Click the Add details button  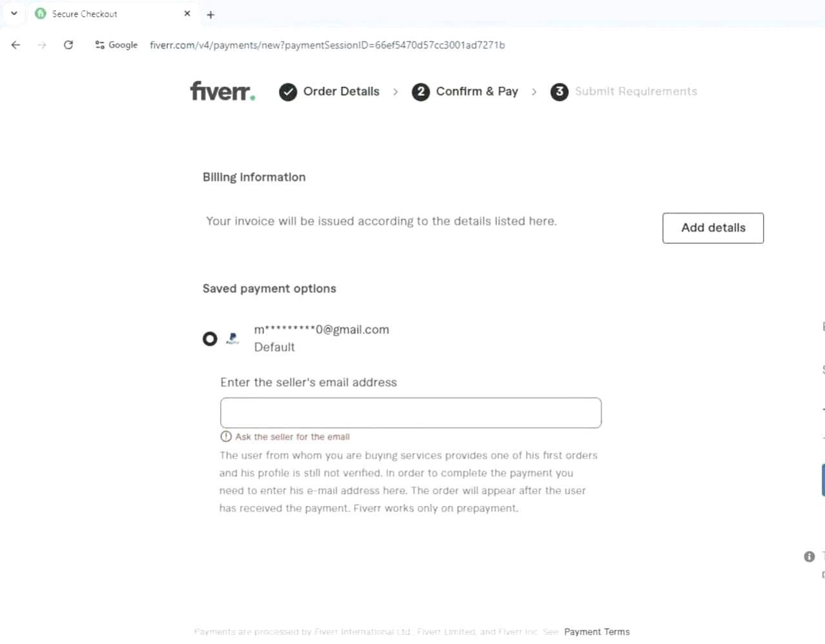[x=713, y=228]
